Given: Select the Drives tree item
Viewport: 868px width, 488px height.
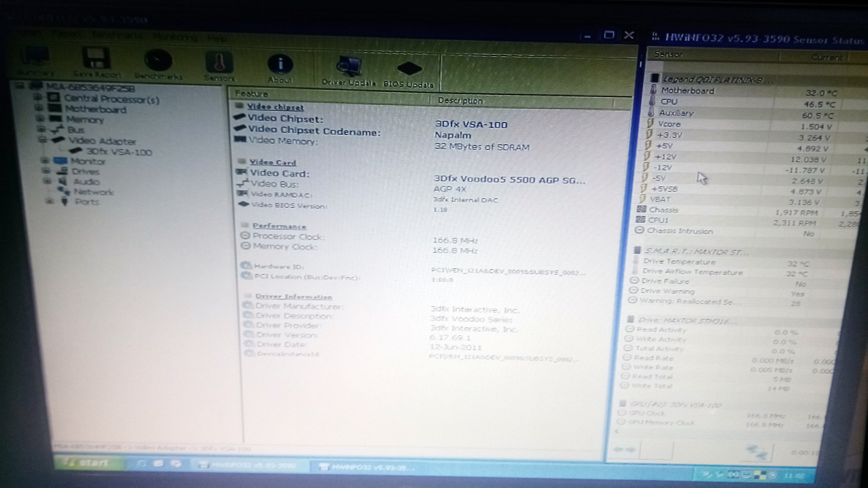Looking at the screenshot, I should 86,172.
